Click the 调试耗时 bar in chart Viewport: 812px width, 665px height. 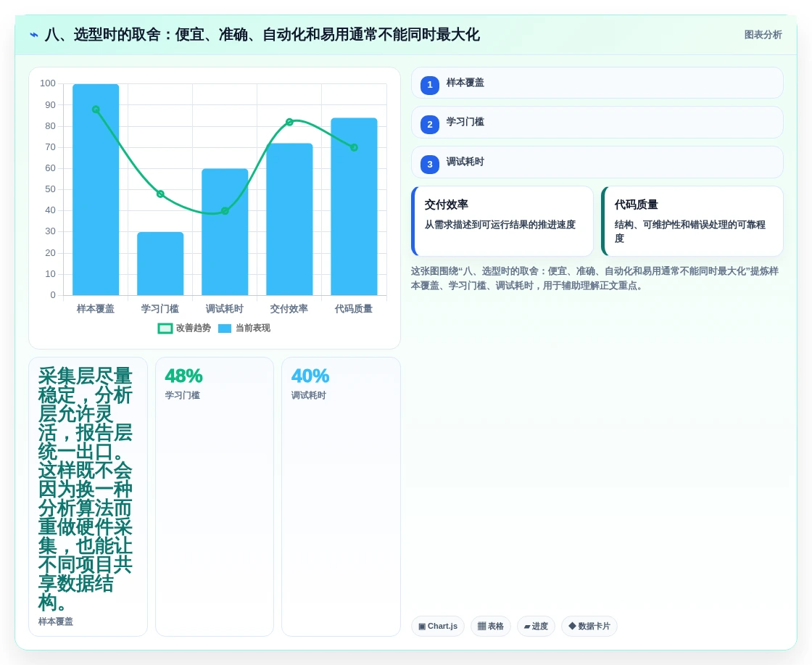click(225, 232)
